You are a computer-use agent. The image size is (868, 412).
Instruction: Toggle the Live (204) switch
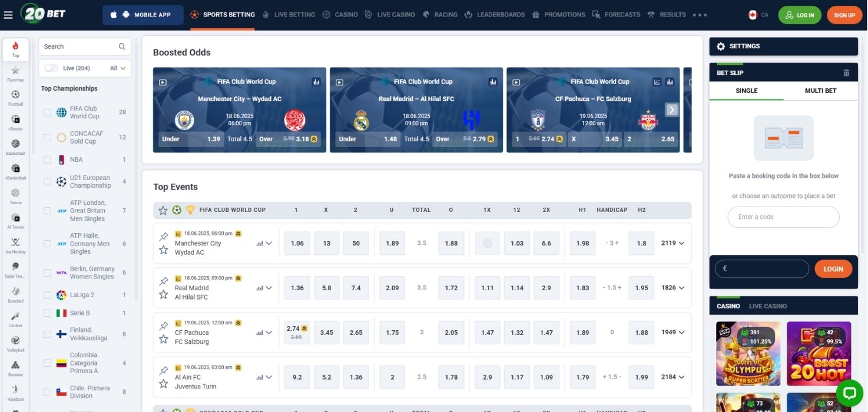52,68
